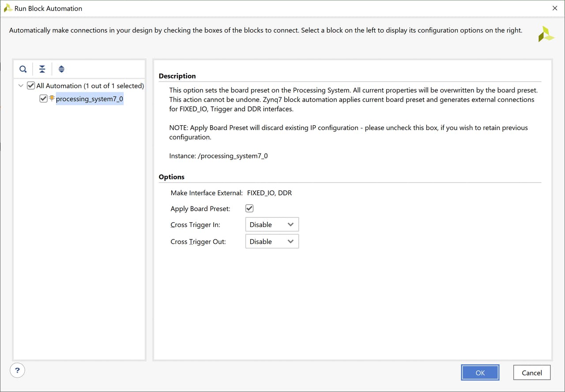Close the Run Block Automation dialog
The image size is (565, 392).
[555, 8]
